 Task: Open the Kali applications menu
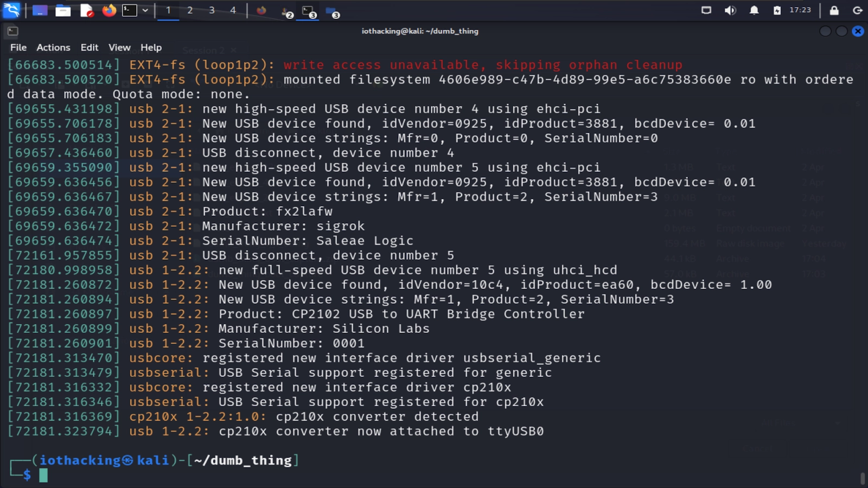[x=11, y=10]
